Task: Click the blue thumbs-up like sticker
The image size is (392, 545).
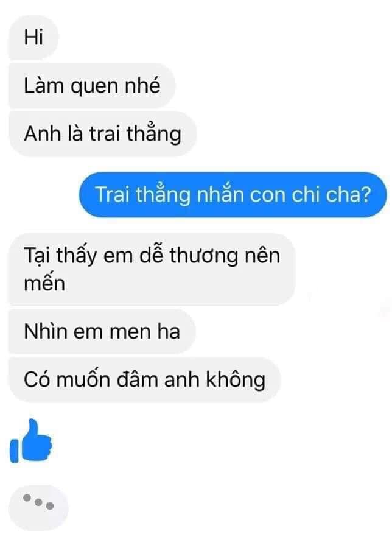Action: coord(31,441)
